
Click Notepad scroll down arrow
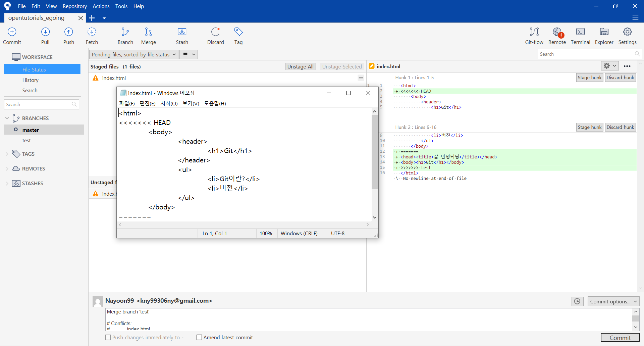[x=375, y=217]
